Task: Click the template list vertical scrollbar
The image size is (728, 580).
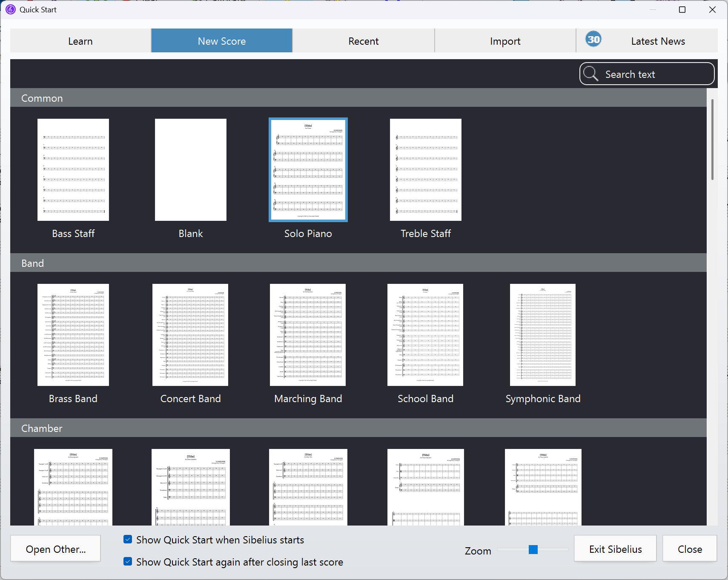Action: 712,140
